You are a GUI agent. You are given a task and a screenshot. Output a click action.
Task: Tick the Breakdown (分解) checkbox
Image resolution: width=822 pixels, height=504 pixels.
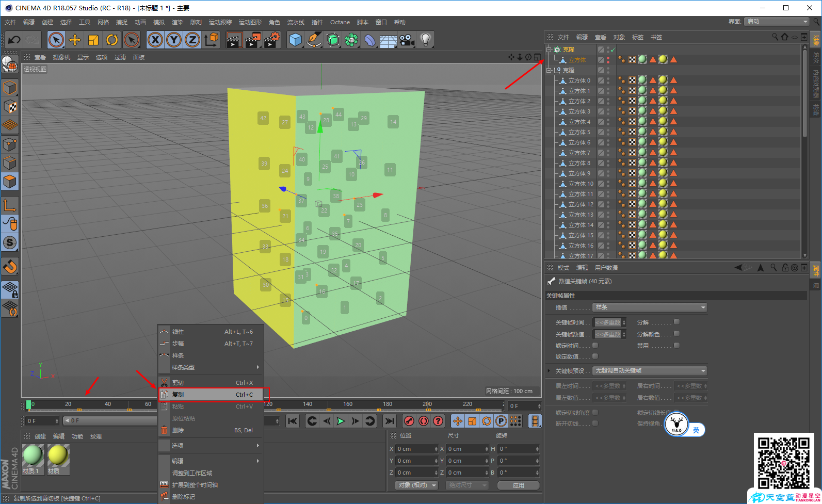tap(676, 322)
